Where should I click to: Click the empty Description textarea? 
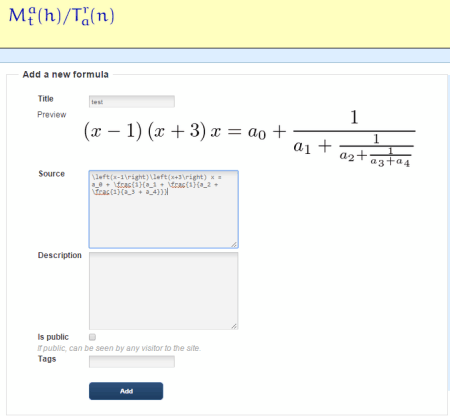164,291
